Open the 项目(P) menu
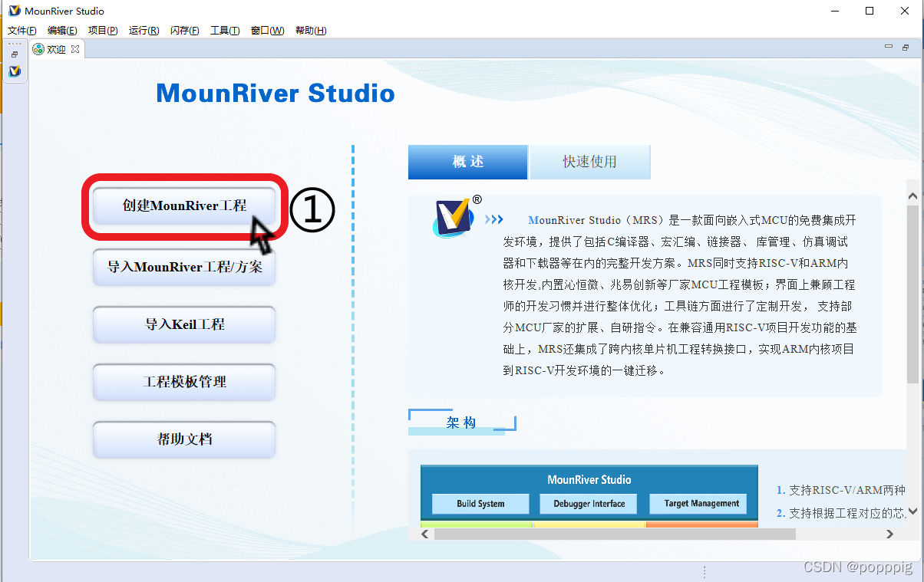 [x=103, y=31]
